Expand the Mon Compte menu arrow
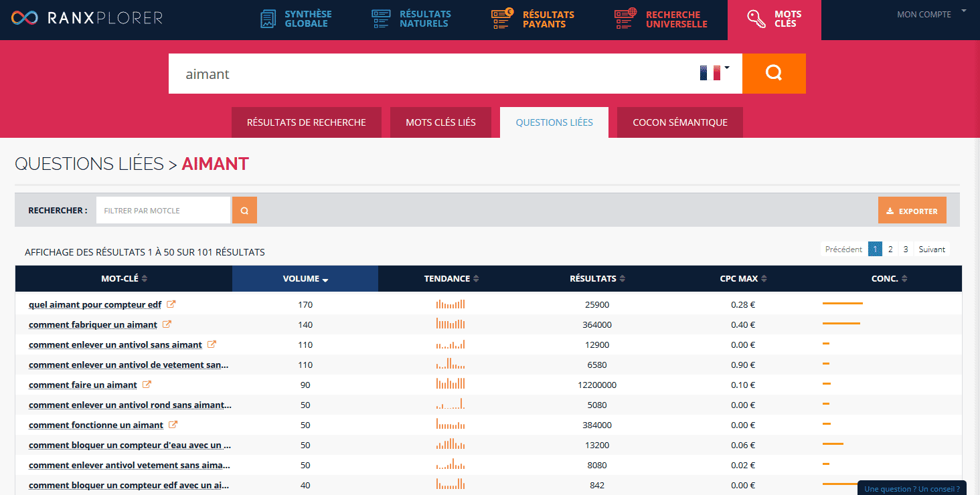 tap(964, 11)
